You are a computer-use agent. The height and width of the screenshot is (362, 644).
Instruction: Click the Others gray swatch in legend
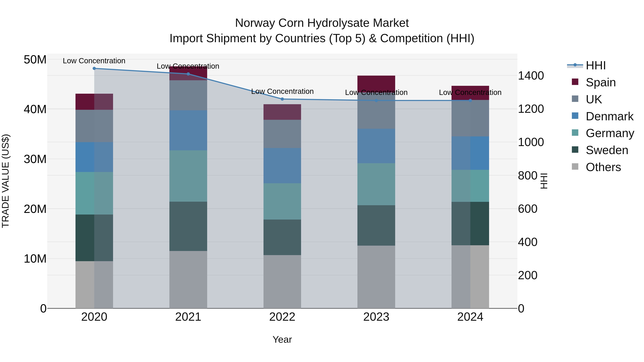pyautogui.click(x=575, y=167)
